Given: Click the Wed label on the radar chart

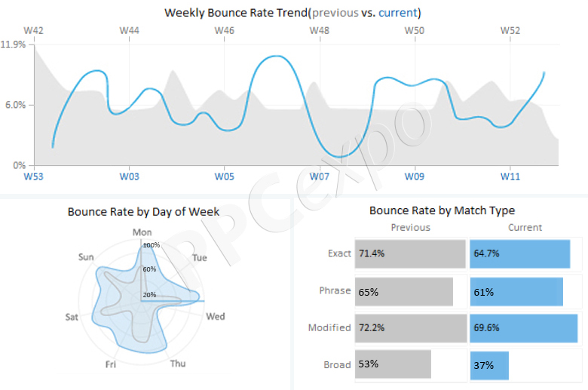Looking at the screenshot, I should [x=216, y=316].
